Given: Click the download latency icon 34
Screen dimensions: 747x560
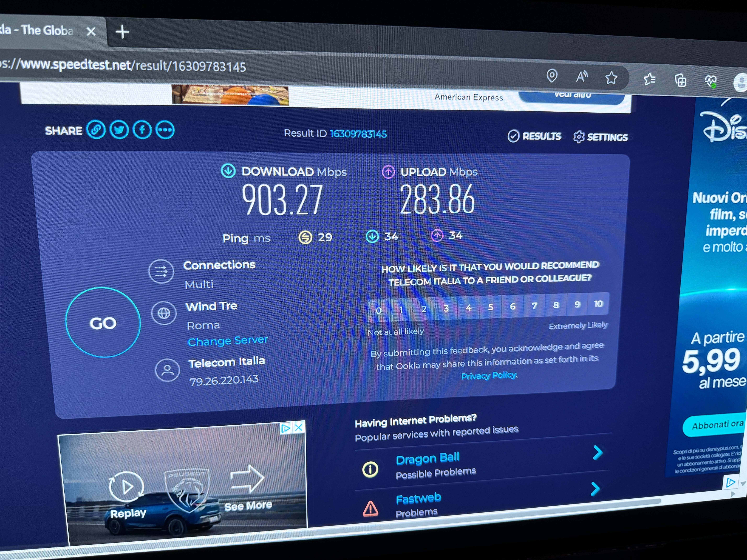Looking at the screenshot, I should pos(372,236).
